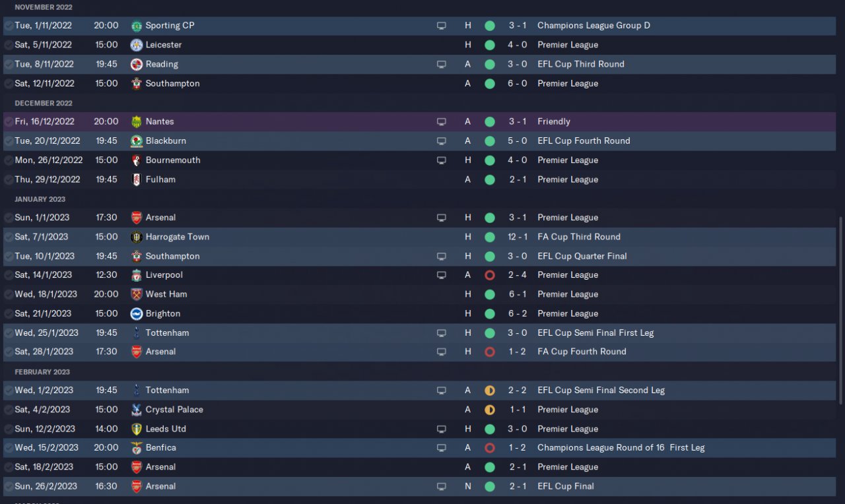Toggle checkmark for Leeds Utd fixture
The image size is (845, 504).
point(9,429)
